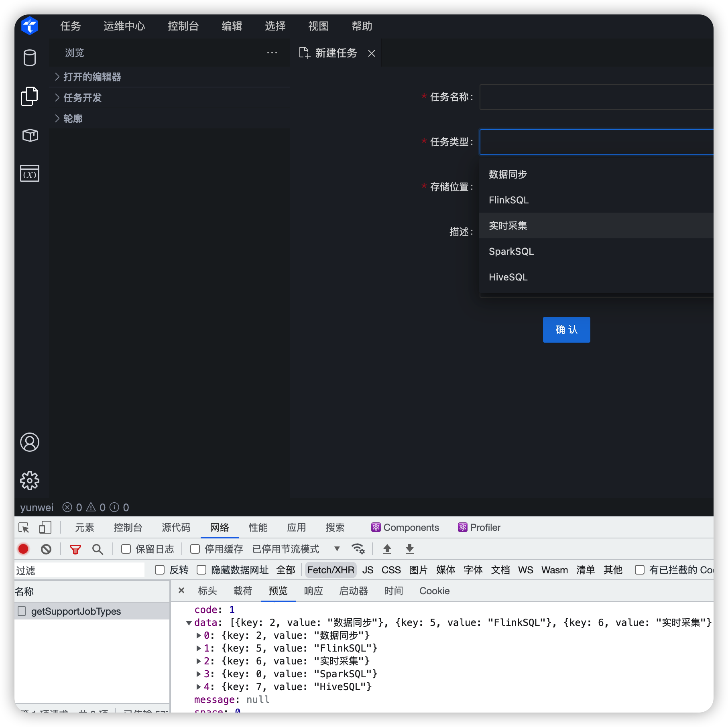Screen dimensions: 728x727
Task: Enable the 保留日志 checkbox
Action: 126,548
